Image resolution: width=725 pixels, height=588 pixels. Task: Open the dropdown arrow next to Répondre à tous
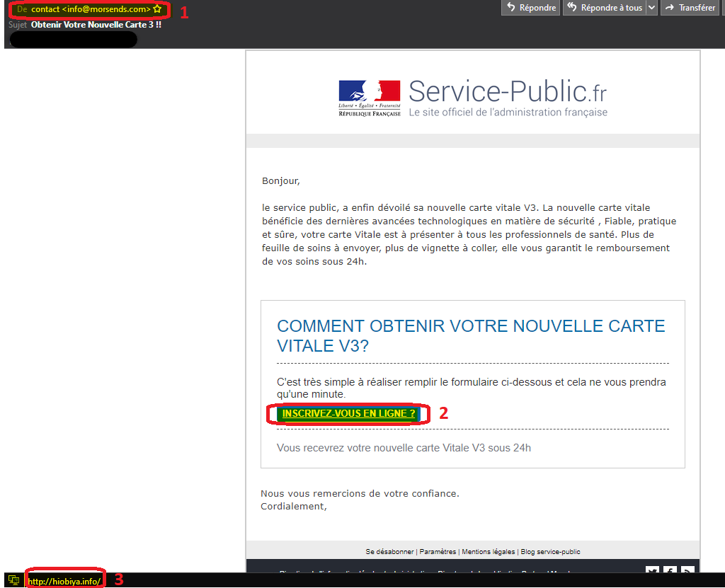coord(651,7)
